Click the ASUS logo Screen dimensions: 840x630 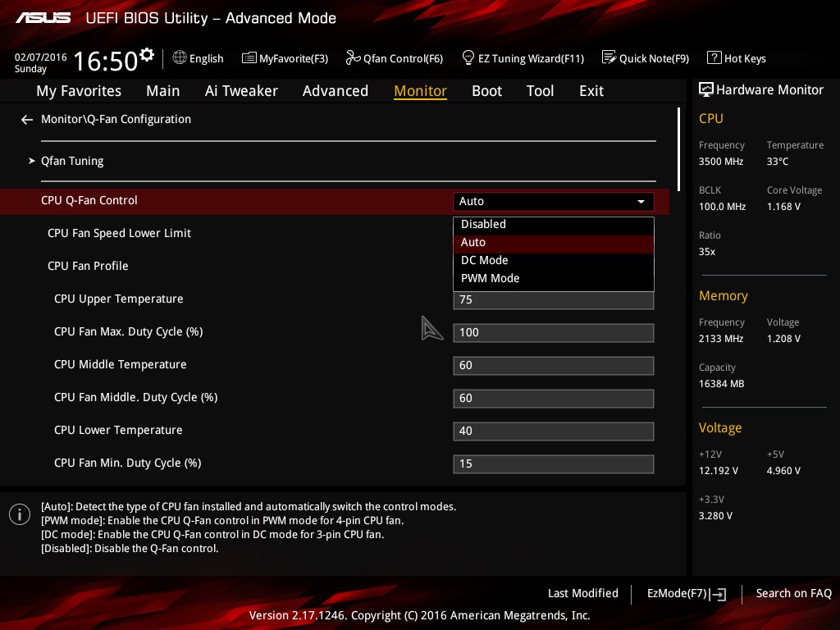[x=43, y=18]
